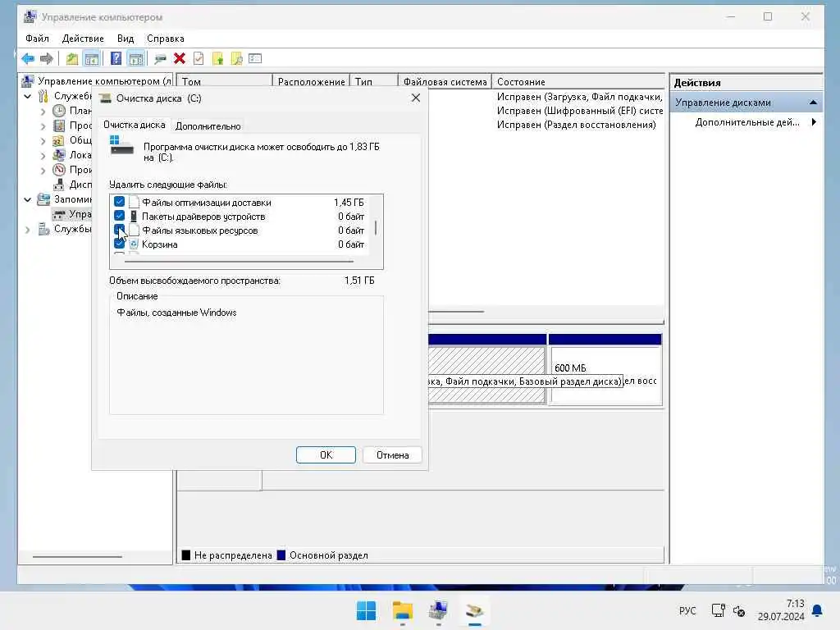Image resolution: width=840 pixels, height=630 pixels.
Task: Click the РУС language indicator
Action: (687, 610)
